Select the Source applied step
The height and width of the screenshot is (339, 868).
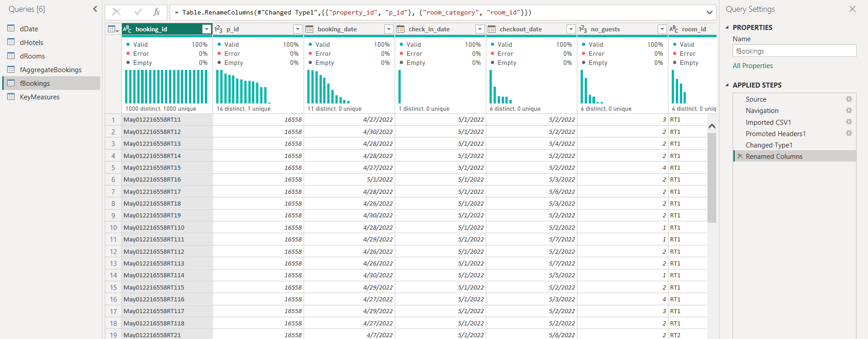(795, 99)
